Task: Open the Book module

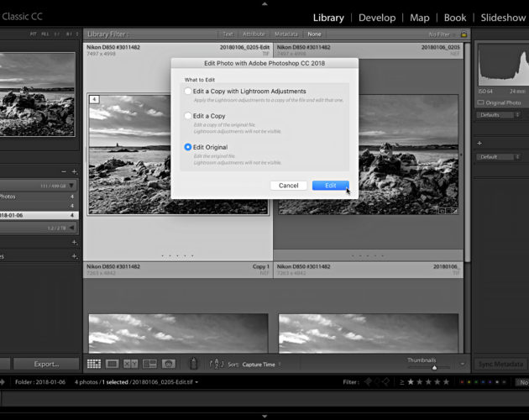Action: [455, 18]
